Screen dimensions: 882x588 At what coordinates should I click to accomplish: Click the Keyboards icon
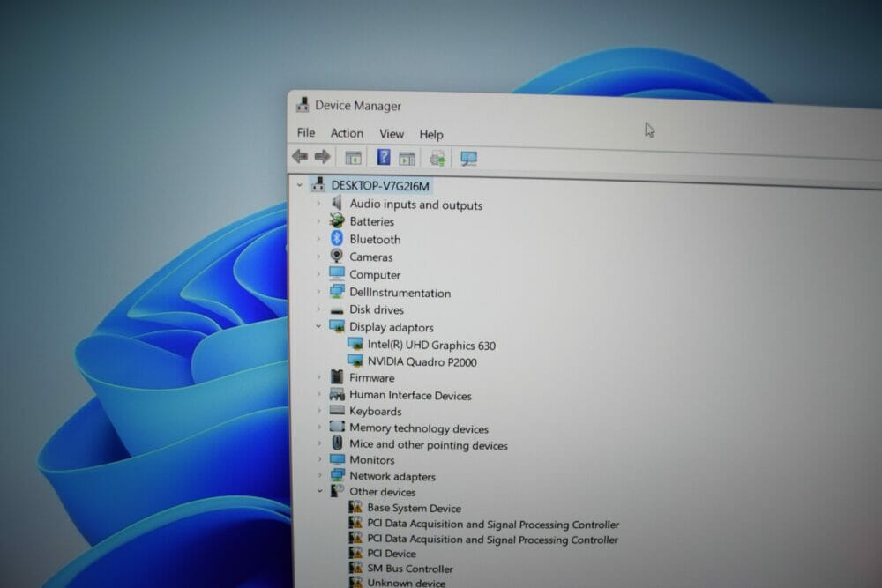(x=337, y=410)
